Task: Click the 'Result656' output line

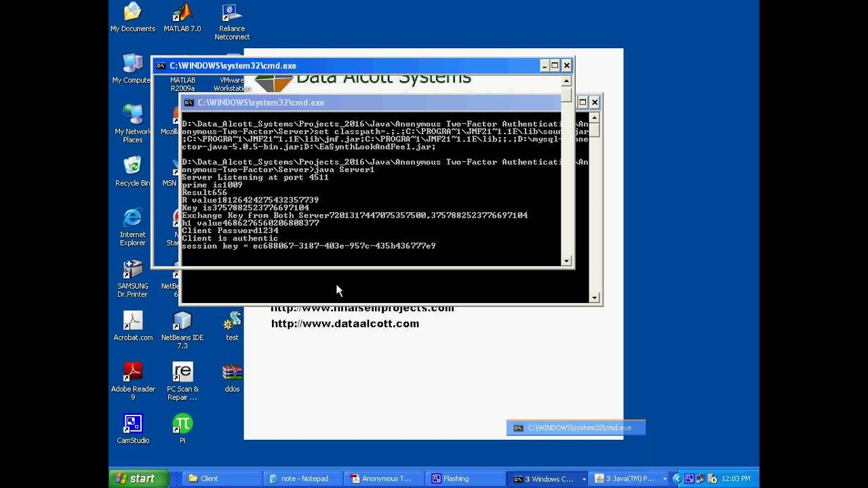Action: point(204,192)
